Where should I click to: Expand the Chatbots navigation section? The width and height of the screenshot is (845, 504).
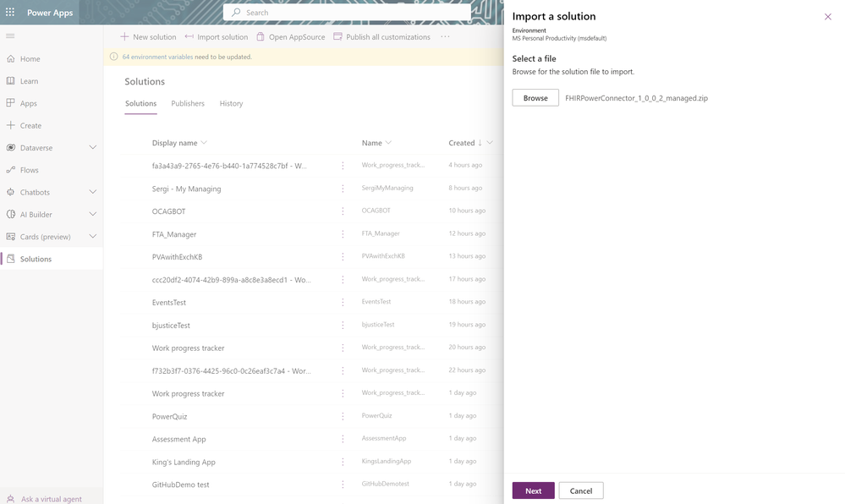(93, 192)
